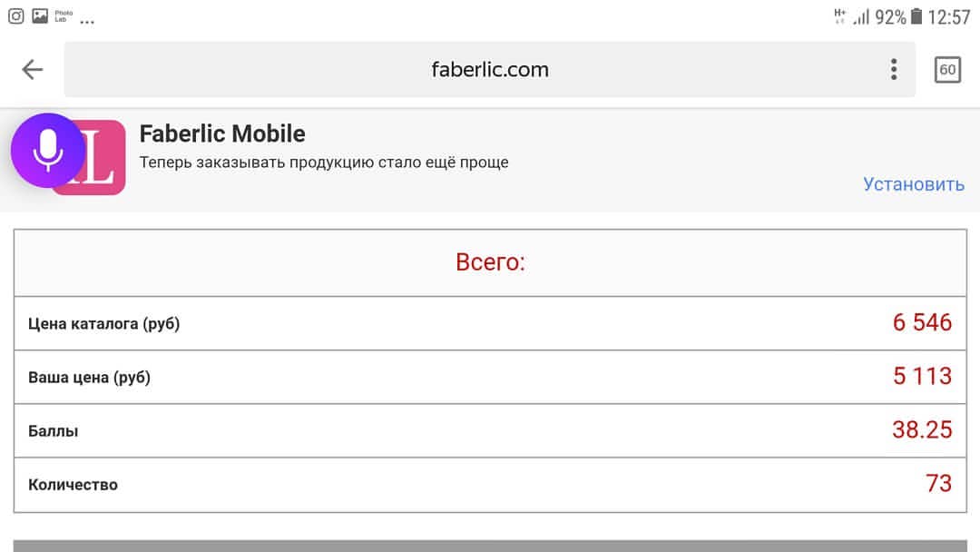Tap the purple microphone voice button
This screenshot has width=980, height=552.
pos(47,151)
